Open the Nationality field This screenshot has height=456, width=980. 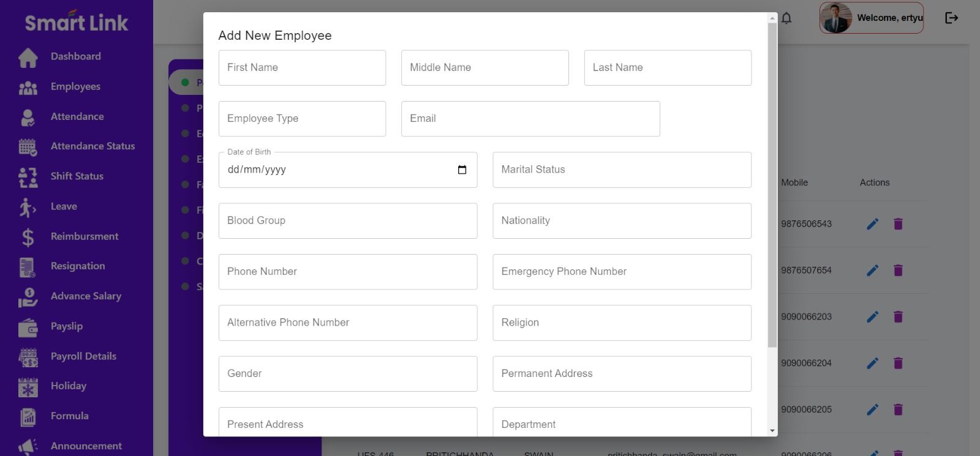(x=622, y=221)
